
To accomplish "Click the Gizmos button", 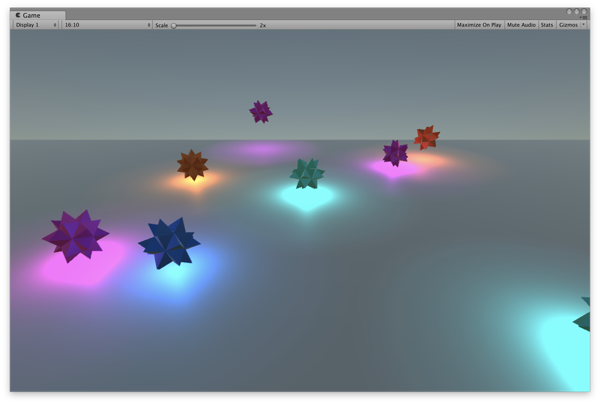I will click(x=567, y=25).
